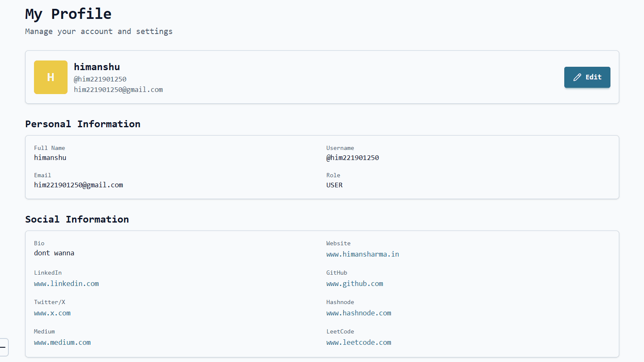Open the www.himansharma.in website link
Screen dimensions: 644x362
point(362,254)
